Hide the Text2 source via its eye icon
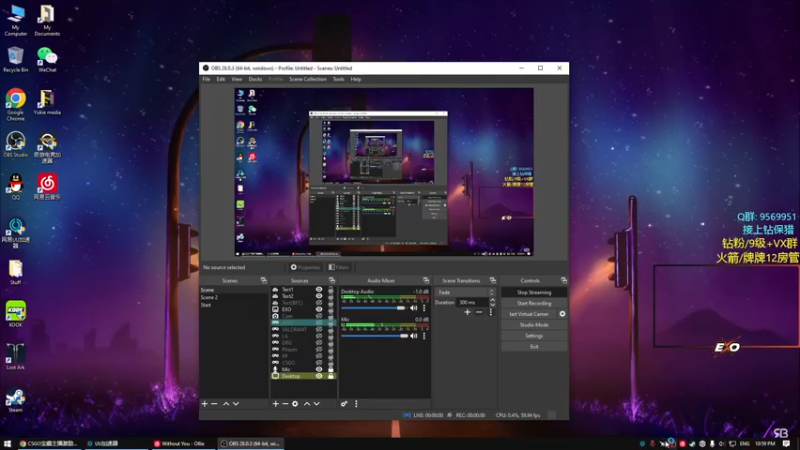Image resolution: width=800 pixels, height=450 pixels. [x=319, y=296]
